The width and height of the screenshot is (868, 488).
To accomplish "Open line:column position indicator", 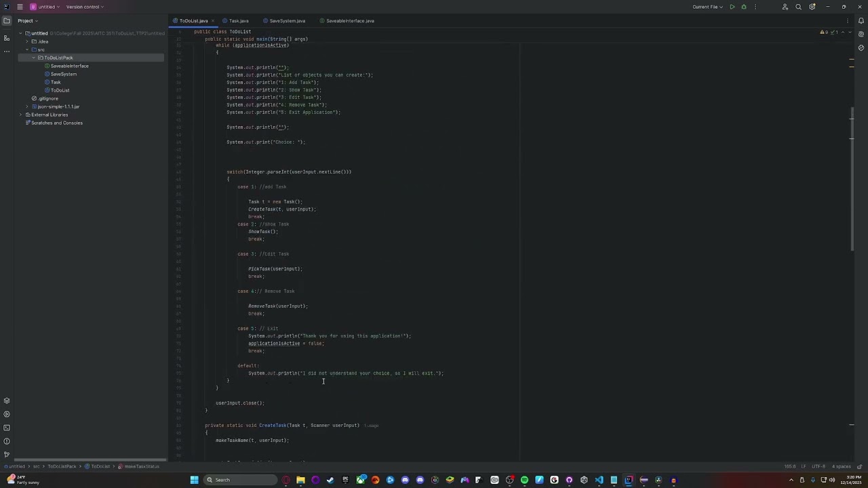I will click(790, 466).
